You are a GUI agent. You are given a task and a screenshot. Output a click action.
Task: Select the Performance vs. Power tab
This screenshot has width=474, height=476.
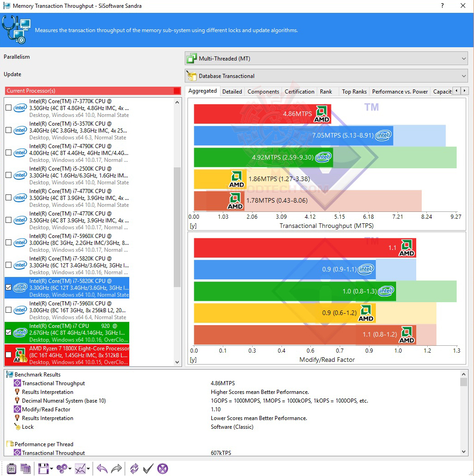[400, 92]
